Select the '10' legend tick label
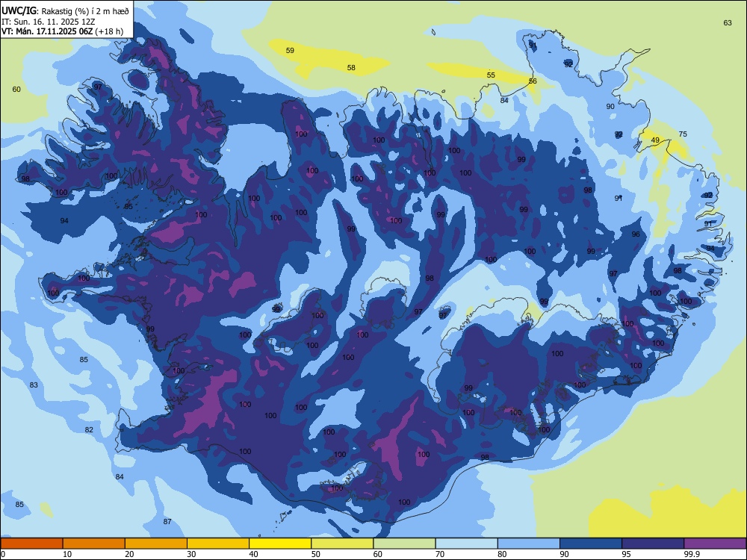Screen dimensions: 747x560 [x=67, y=554]
